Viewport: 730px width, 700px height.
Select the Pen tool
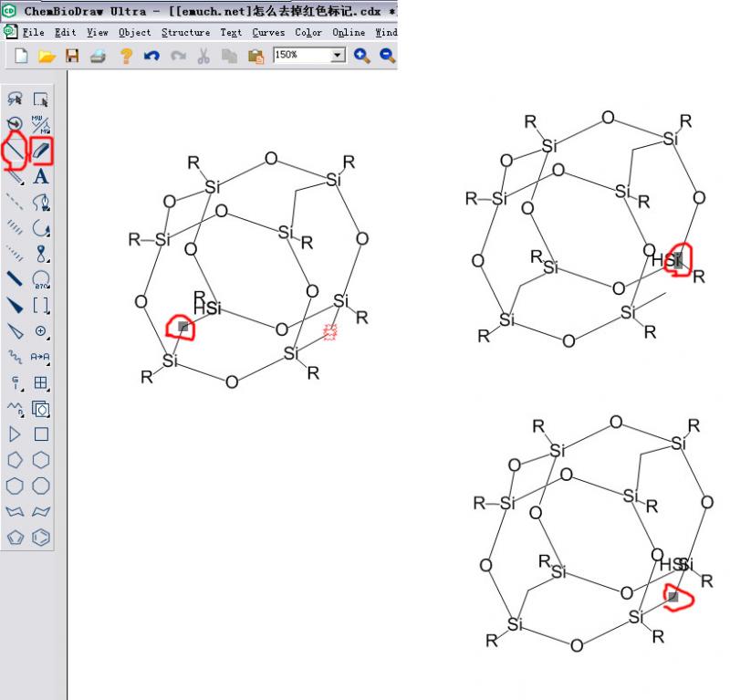41,202
